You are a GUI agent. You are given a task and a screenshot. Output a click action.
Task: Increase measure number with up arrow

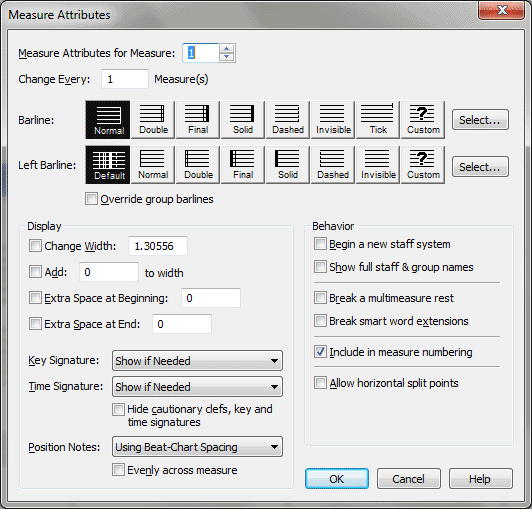click(x=226, y=49)
